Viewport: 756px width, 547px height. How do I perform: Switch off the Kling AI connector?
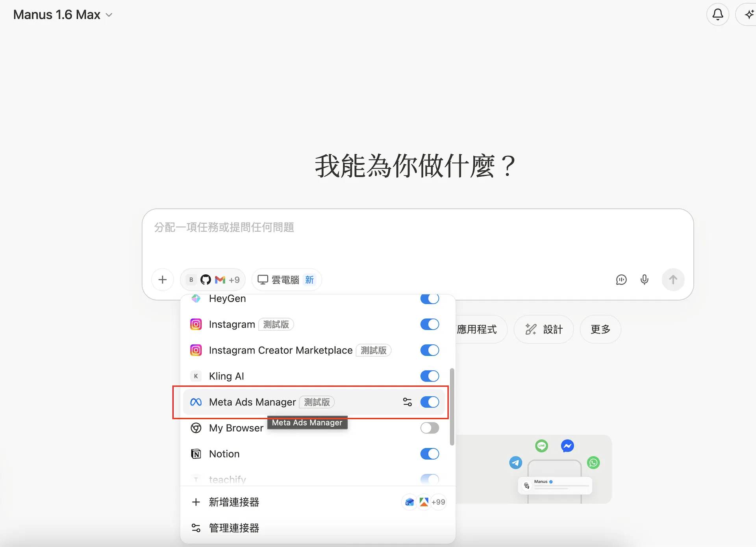point(430,376)
